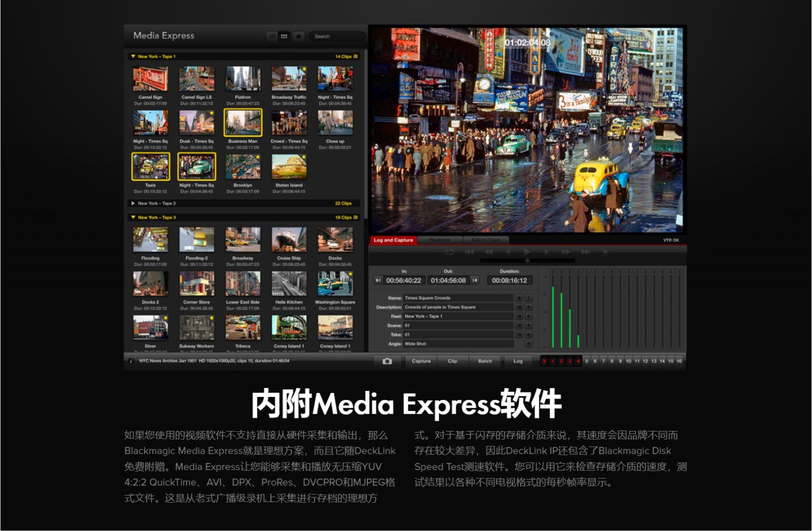Toggle audio channel 1
This screenshot has height=531, width=812.
click(x=553, y=361)
